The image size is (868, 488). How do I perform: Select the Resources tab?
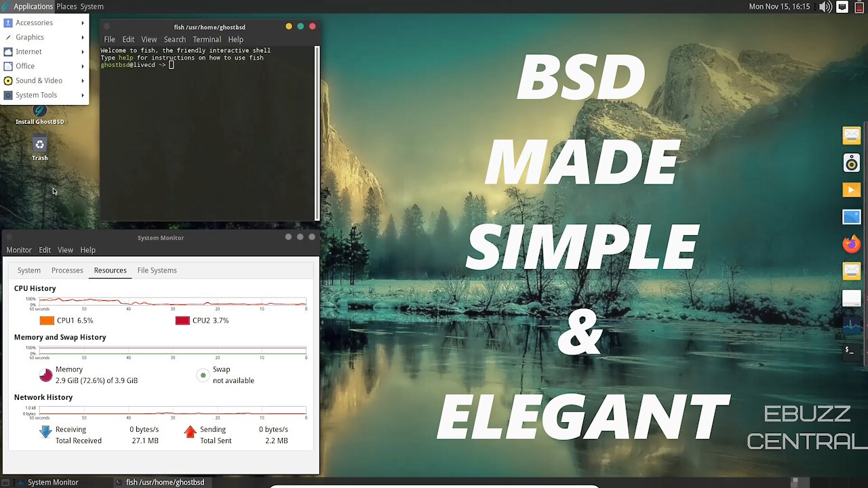pos(110,270)
